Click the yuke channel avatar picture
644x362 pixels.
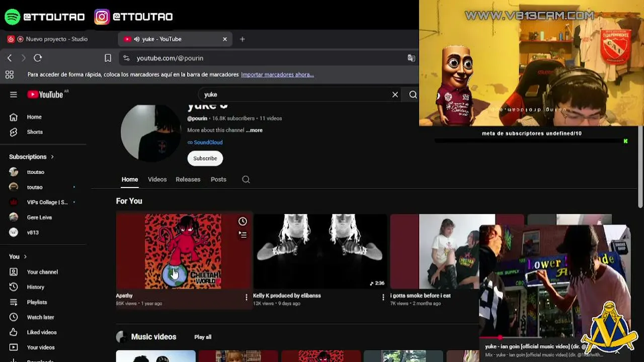tap(151, 133)
